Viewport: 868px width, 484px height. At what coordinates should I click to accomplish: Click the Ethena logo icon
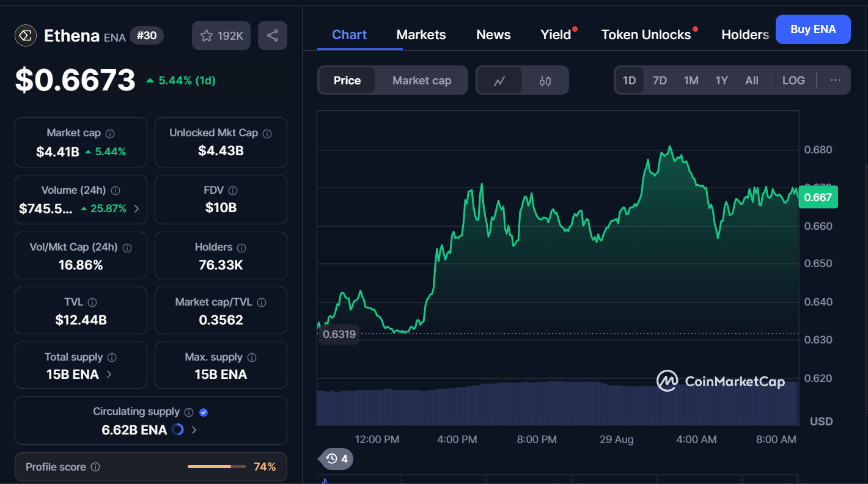(26, 35)
